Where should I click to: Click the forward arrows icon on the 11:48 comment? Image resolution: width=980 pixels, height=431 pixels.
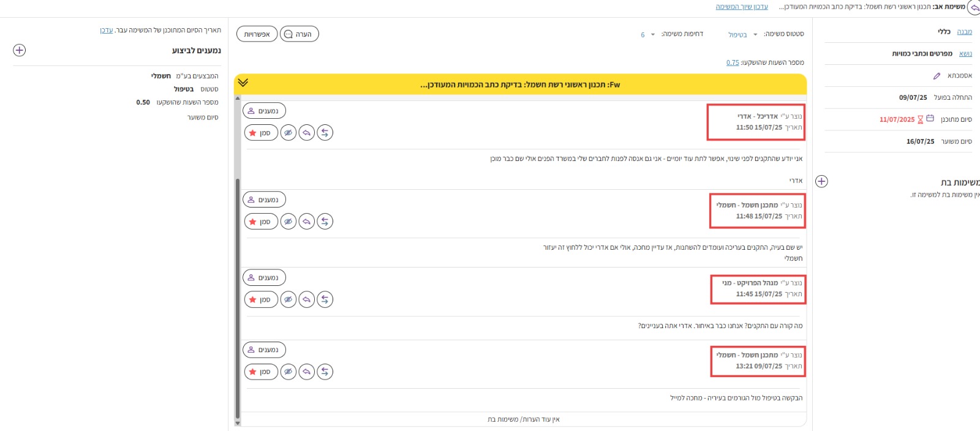(x=325, y=222)
